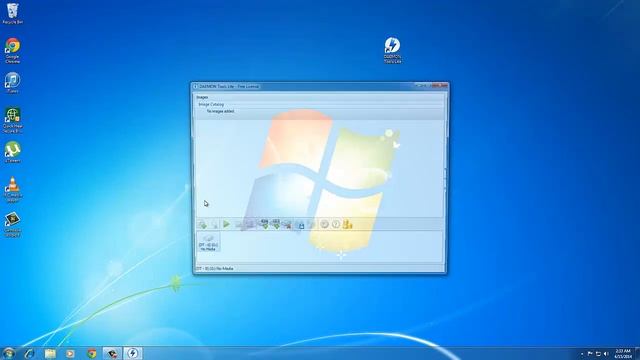
Task: Click the Chrome taskbar icon
Action: pyautogui.click(x=92, y=353)
